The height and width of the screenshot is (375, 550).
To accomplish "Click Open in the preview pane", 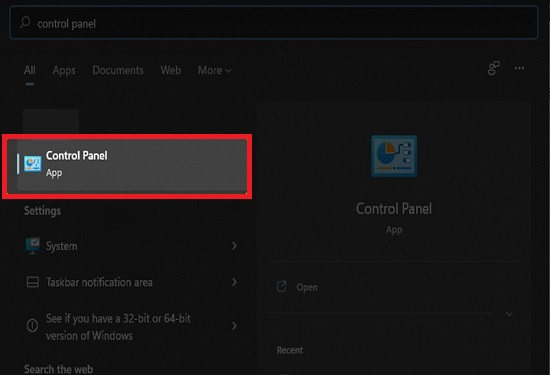I will click(x=307, y=287).
